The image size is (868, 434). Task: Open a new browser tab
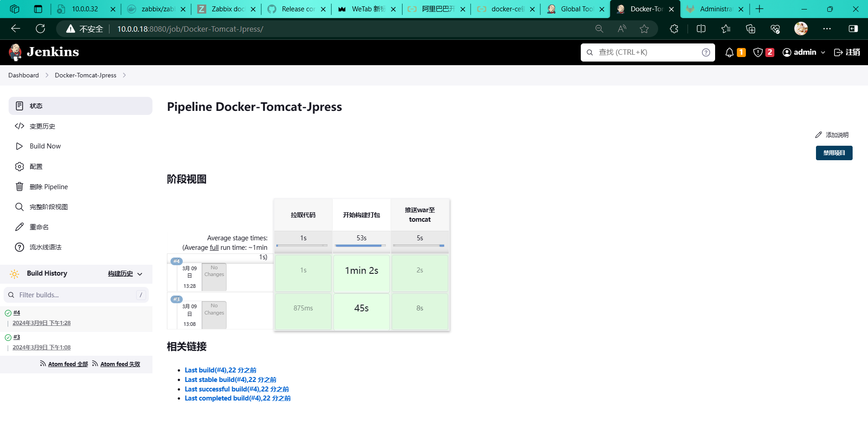click(x=759, y=9)
